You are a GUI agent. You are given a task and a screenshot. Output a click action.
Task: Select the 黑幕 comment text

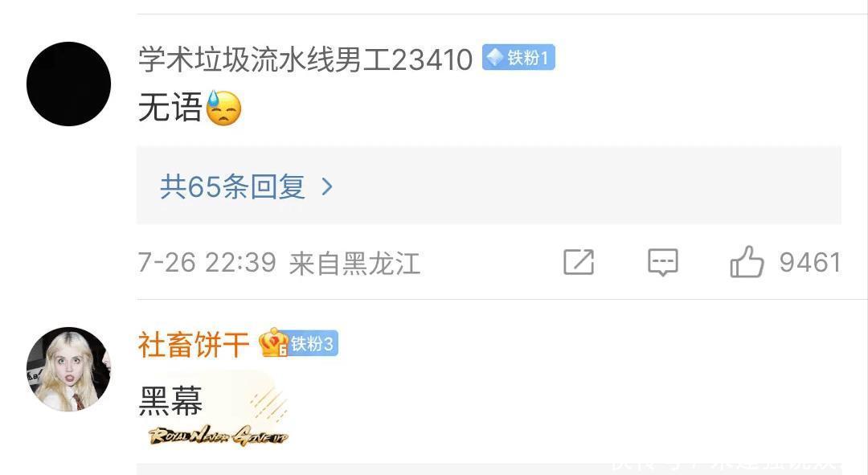coord(170,400)
